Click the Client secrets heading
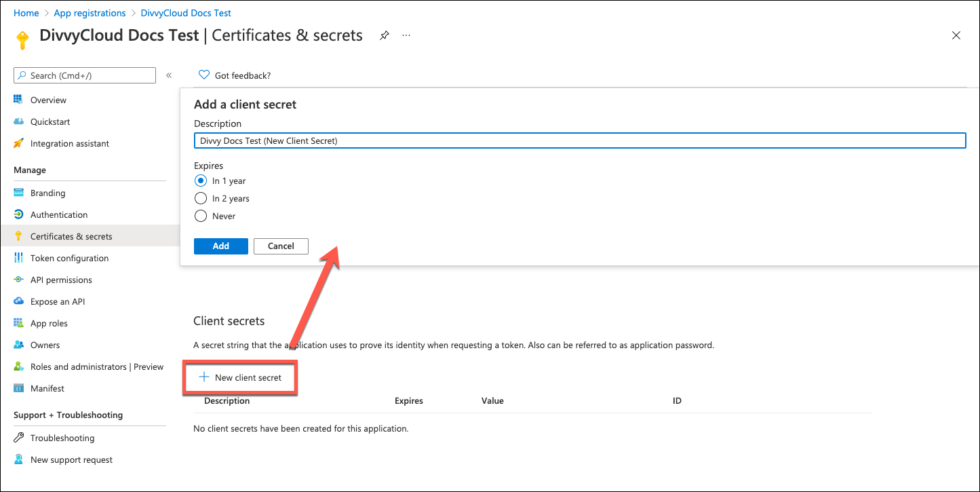This screenshot has height=492, width=980. pyautogui.click(x=229, y=321)
